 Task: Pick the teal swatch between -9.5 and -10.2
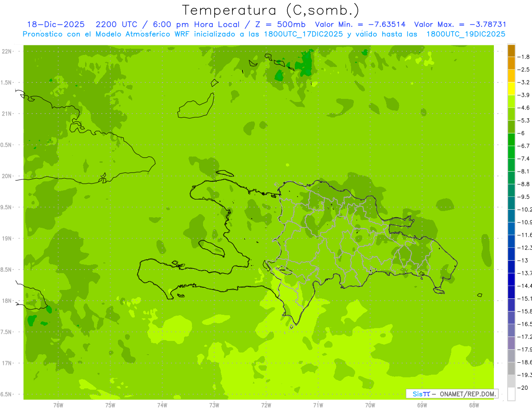511,203
